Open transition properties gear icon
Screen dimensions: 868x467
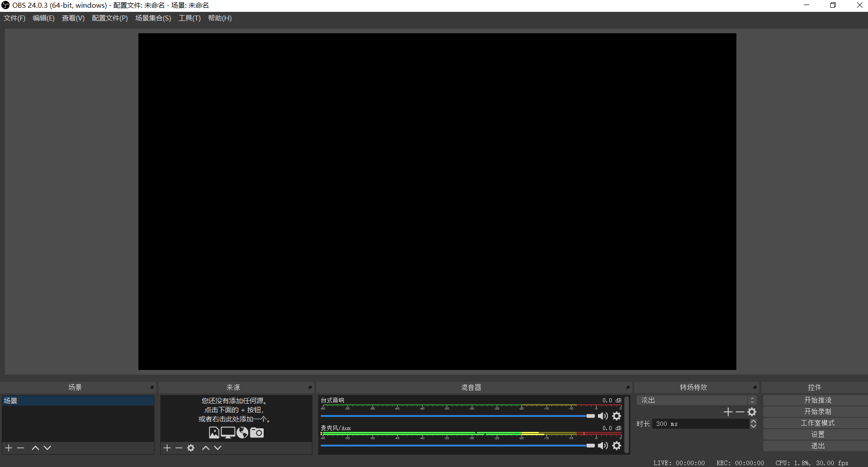tap(752, 412)
